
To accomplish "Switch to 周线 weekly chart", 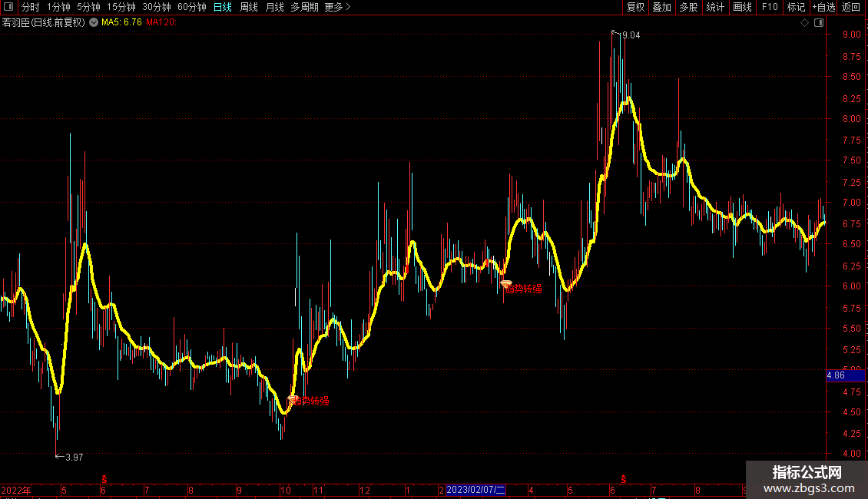I will (249, 7).
